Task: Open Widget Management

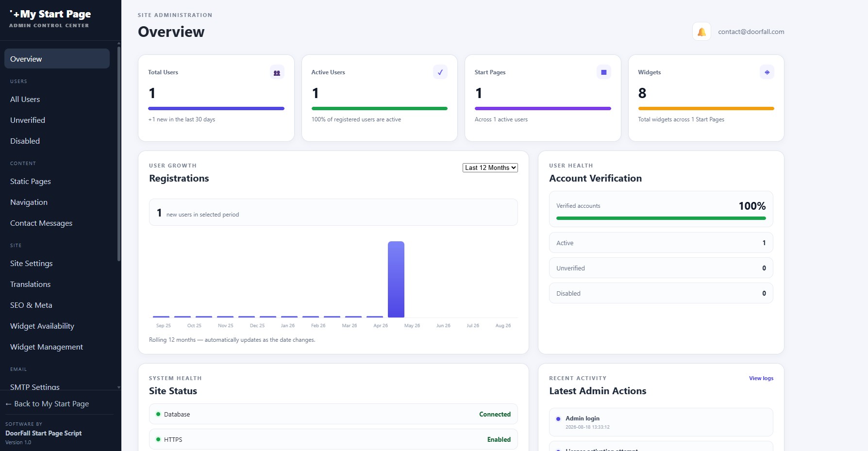Action: coord(57,347)
